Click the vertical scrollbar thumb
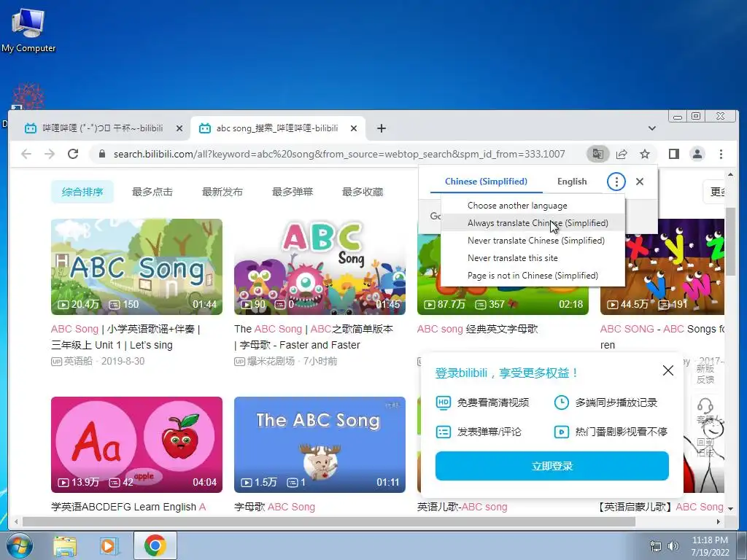The height and width of the screenshot is (560, 747). (730, 241)
